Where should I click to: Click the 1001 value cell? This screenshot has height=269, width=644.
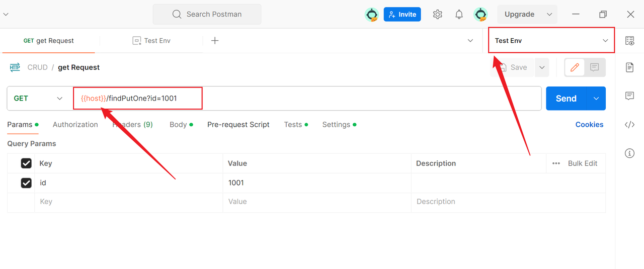point(317,183)
